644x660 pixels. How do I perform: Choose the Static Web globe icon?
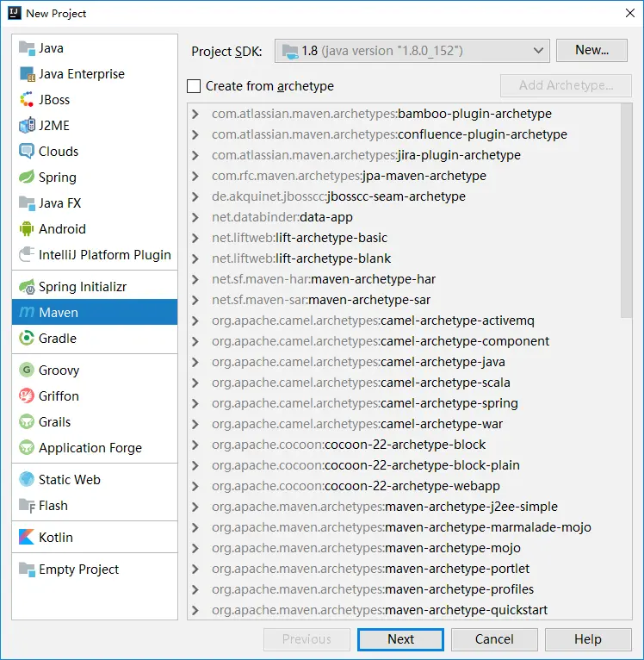pos(27,479)
